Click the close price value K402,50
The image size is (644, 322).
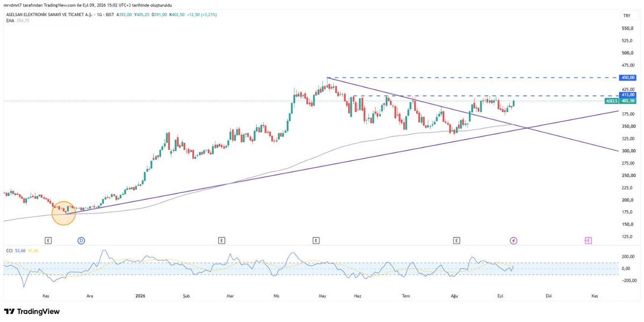177,15
